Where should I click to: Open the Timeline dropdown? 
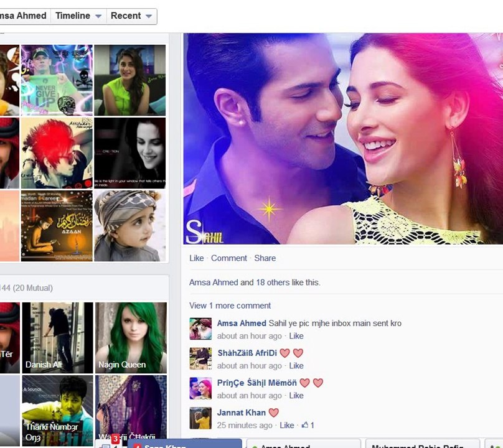pyautogui.click(x=78, y=16)
